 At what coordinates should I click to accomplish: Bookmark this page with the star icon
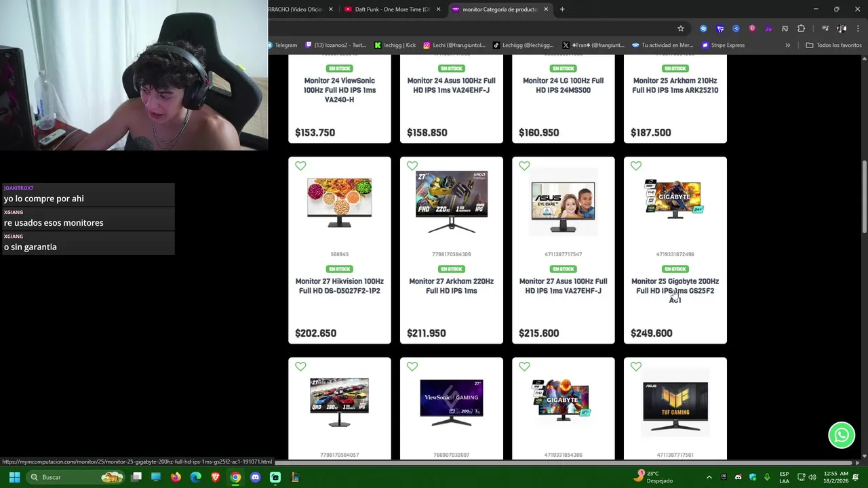coord(681,28)
